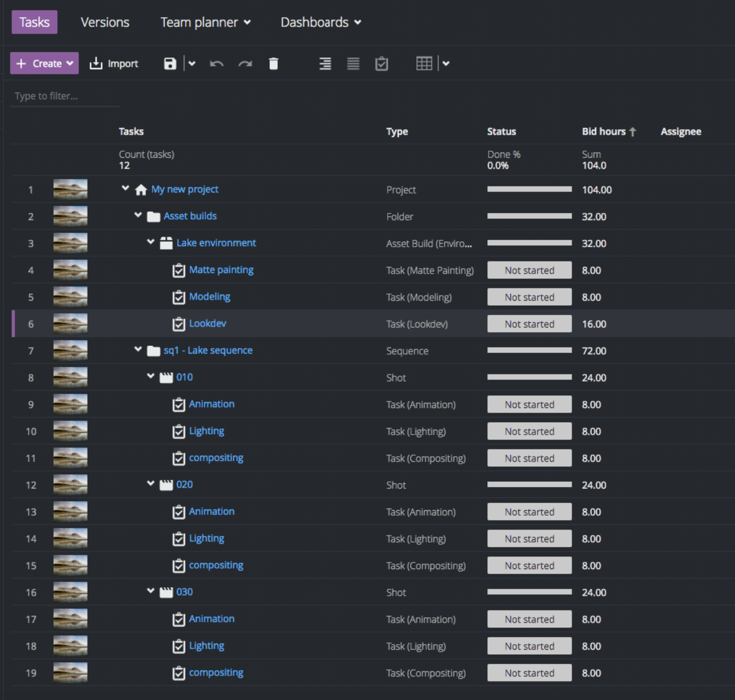Screen dimensions: 735x700
Task: Click the redo arrow icon
Action: point(245,63)
